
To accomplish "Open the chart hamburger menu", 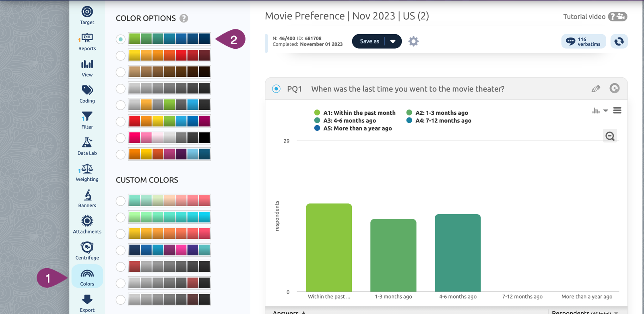I will pyautogui.click(x=617, y=111).
